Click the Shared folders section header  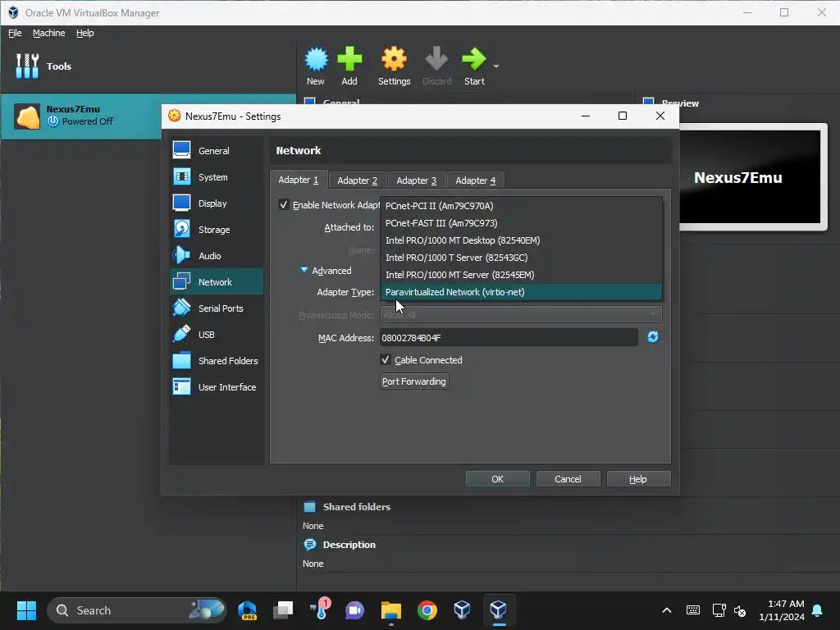(x=356, y=507)
